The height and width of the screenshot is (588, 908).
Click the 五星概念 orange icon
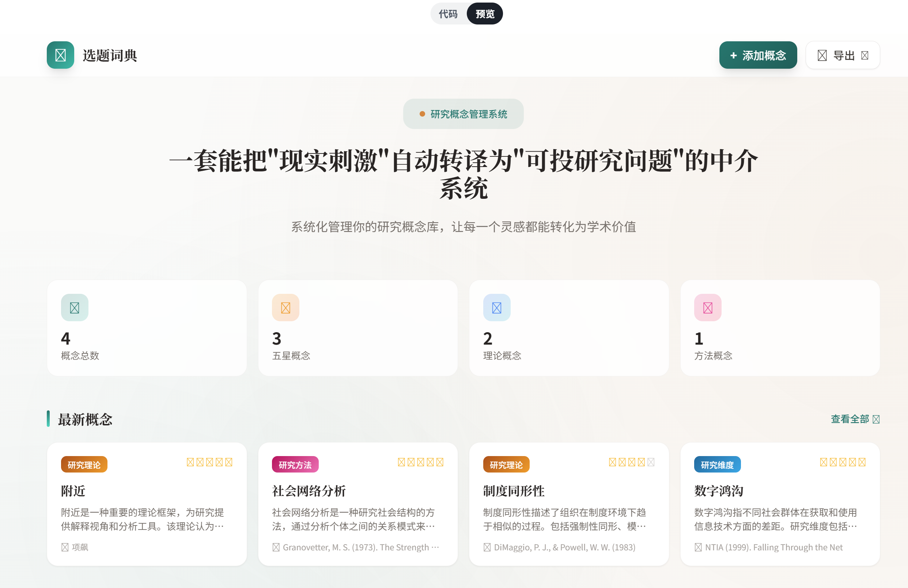click(285, 307)
